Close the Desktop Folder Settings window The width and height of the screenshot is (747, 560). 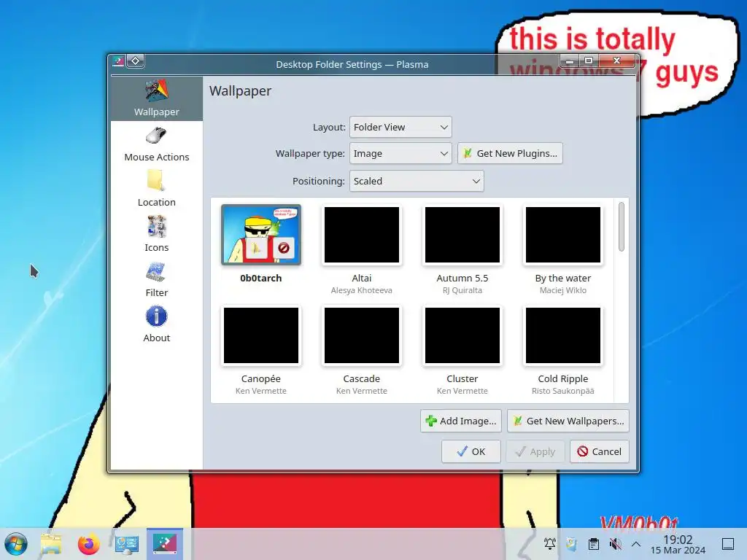617,61
